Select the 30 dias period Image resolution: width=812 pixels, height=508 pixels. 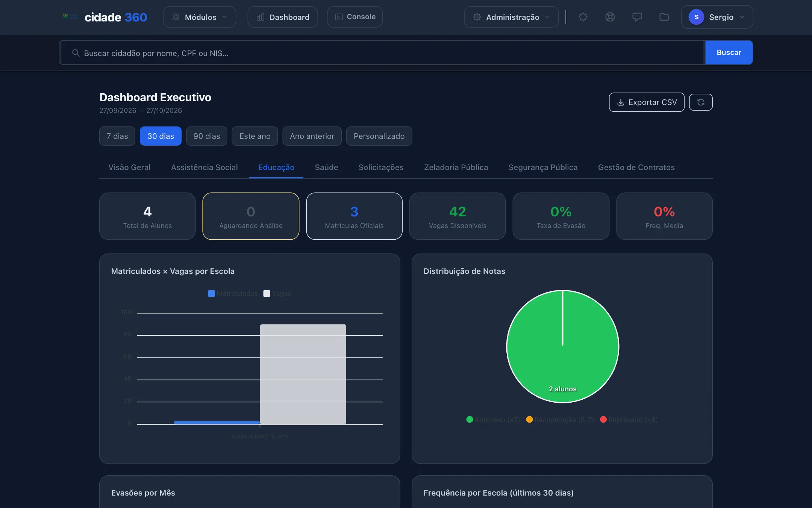pos(161,136)
